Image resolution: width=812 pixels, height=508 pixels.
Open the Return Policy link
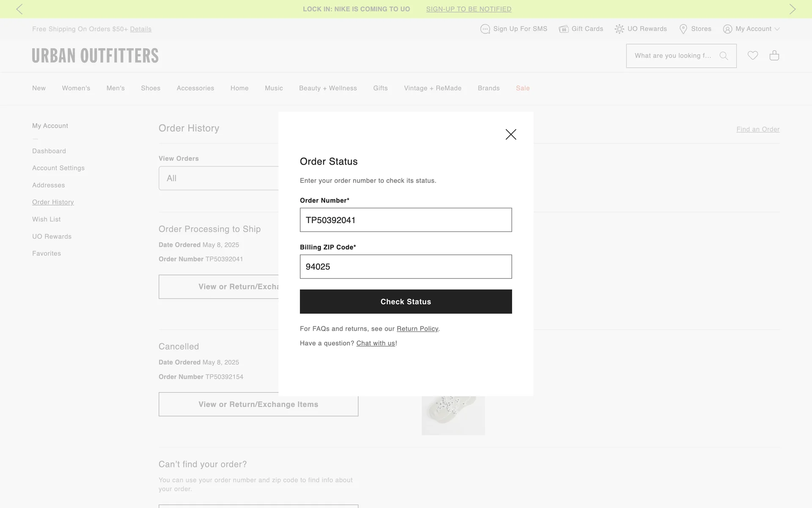tap(417, 329)
